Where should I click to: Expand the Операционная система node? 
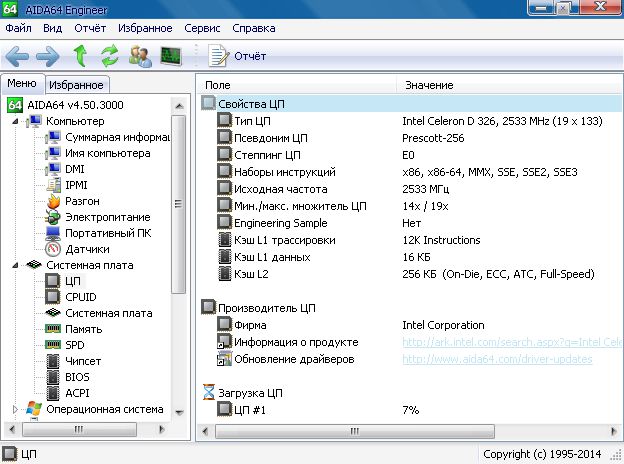(15, 409)
